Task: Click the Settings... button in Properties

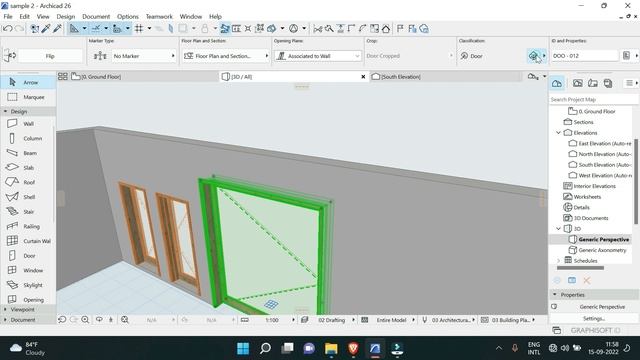Action: click(594, 318)
